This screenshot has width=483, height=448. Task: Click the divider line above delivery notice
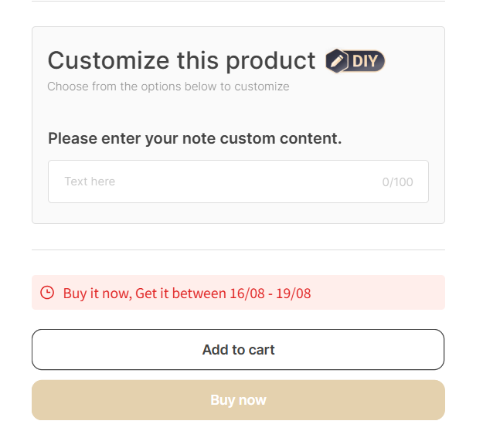pos(238,249)
